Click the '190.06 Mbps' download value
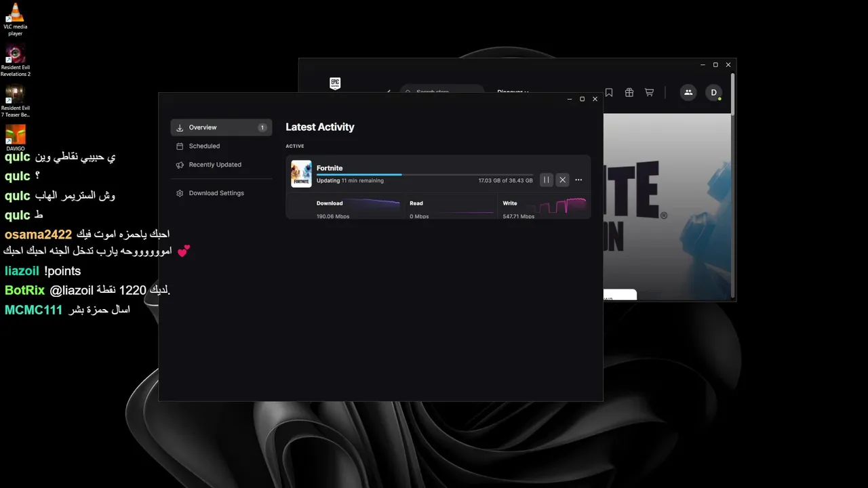The image size is (868, 488). 333,216
